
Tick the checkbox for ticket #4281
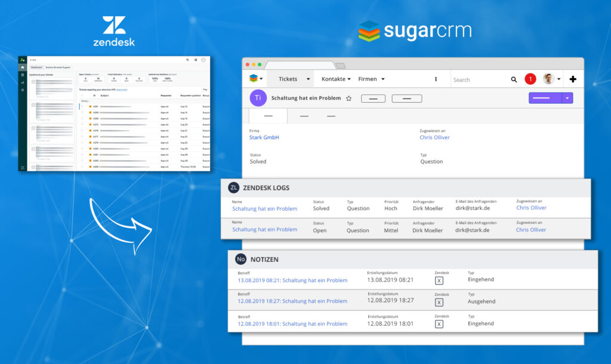point(82,107)
